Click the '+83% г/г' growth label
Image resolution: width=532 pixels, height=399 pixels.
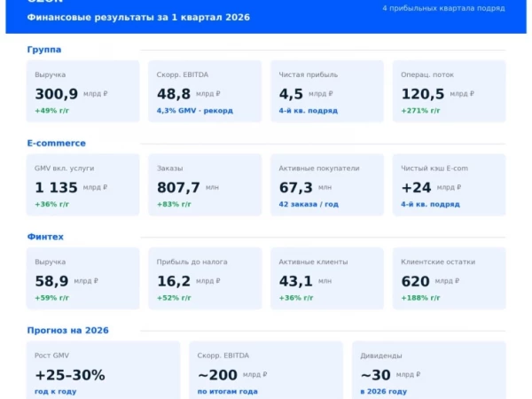point(174,204)
